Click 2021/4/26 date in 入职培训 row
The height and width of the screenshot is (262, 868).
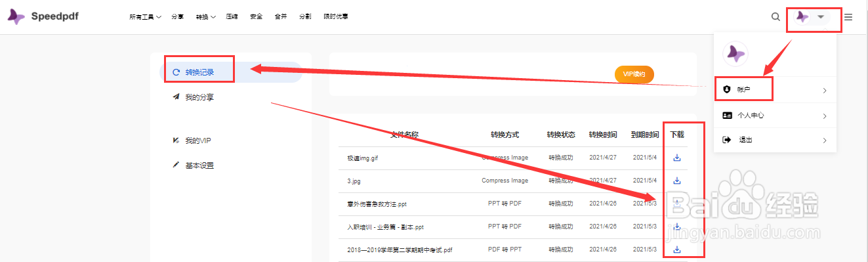(x=602, y=227)
